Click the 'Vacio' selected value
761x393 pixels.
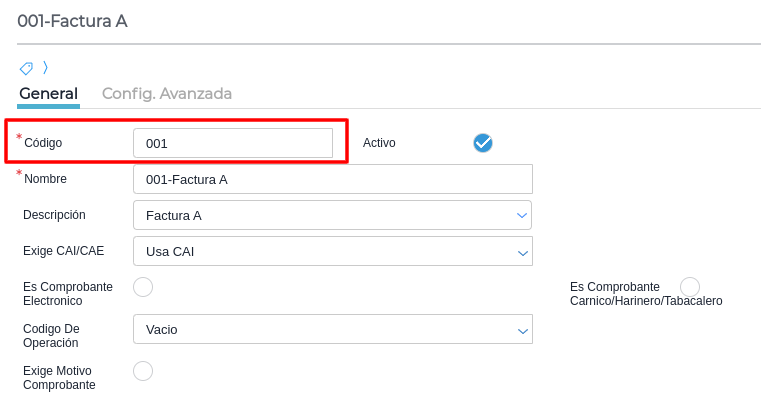click(162, 330)
